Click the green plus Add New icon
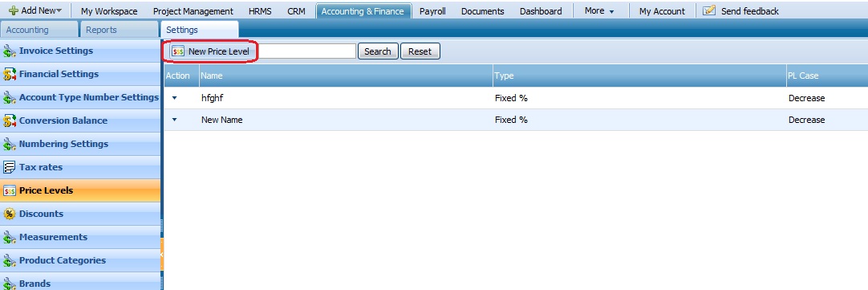 pyautogui.click(x=14, y=10)
